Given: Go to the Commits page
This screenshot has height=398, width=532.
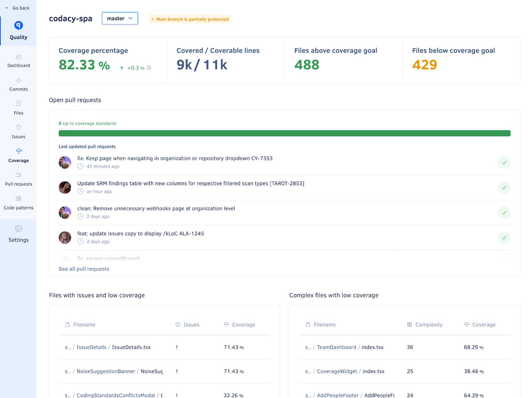Looking at the screenshot, I should click(19, 84).
